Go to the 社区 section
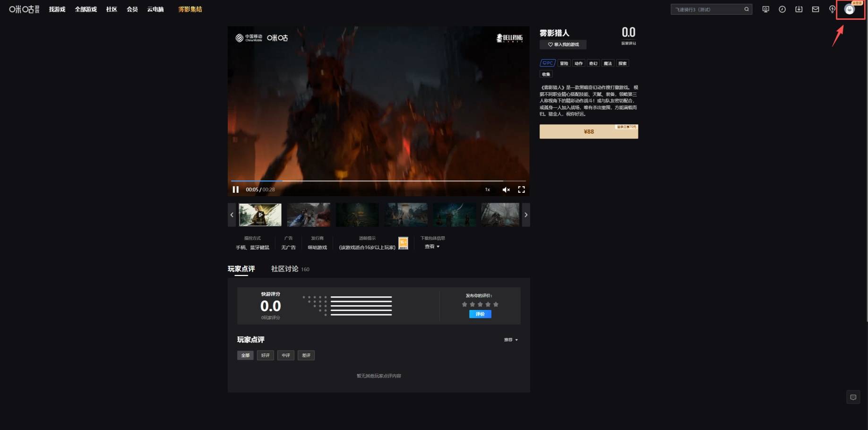The image size is (868, 430). (x=112, y=9)
